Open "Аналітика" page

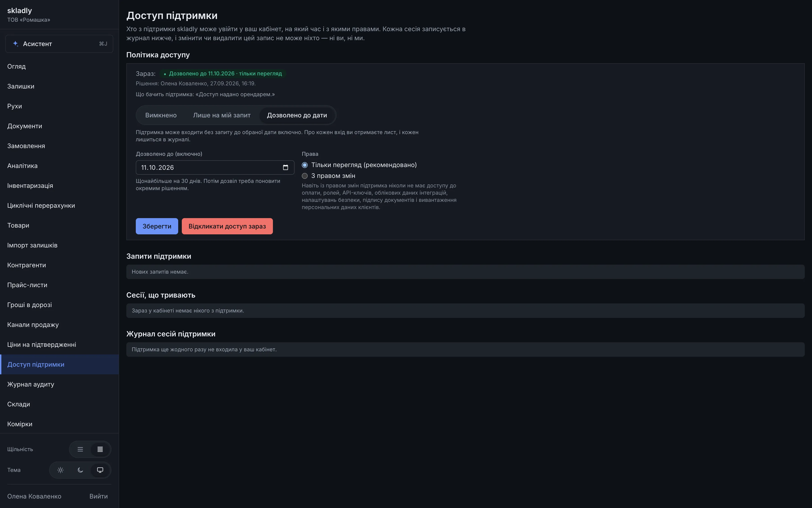59,166
